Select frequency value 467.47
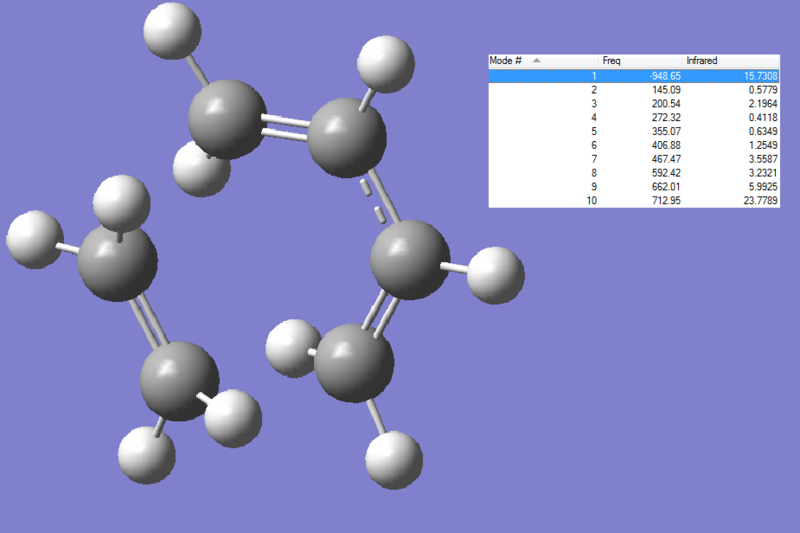This screenshot has width=800, height=533. (666, 159)
